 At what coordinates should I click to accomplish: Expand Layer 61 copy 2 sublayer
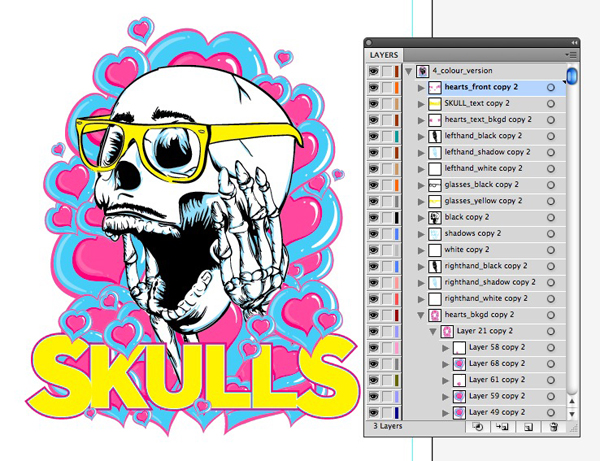click(x=445, y=380)
